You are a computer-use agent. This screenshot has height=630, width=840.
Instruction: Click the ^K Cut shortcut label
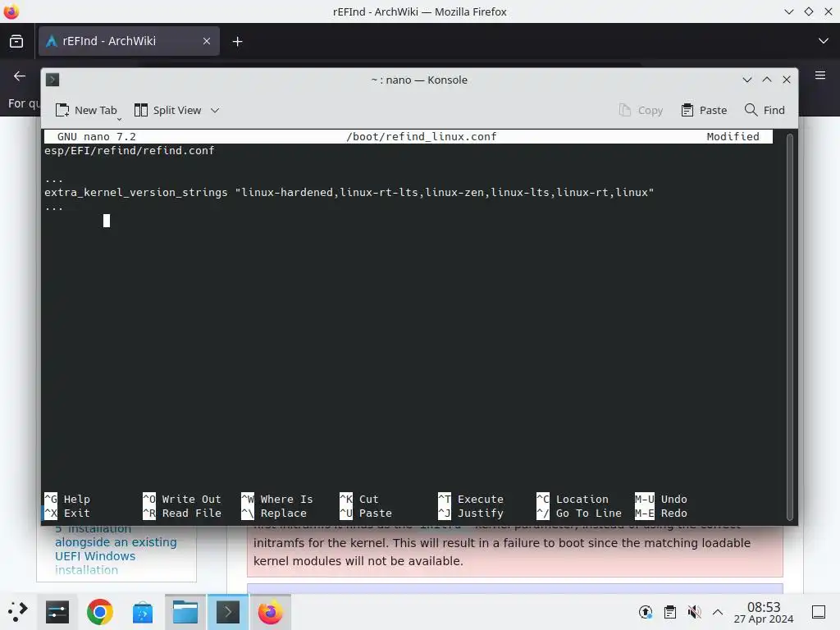(x=359, y=500)
